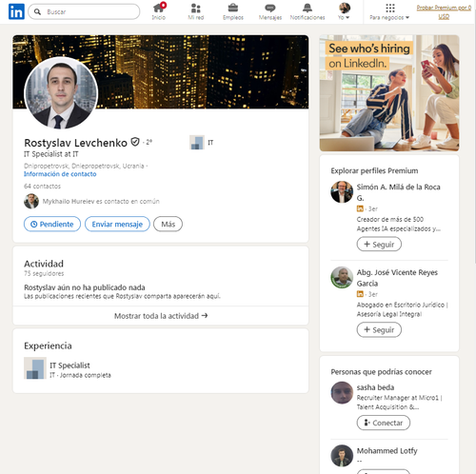Click Rostyslav aún no ha publicado nada
This screenshot has width=476, height=474.
[85, 287]
